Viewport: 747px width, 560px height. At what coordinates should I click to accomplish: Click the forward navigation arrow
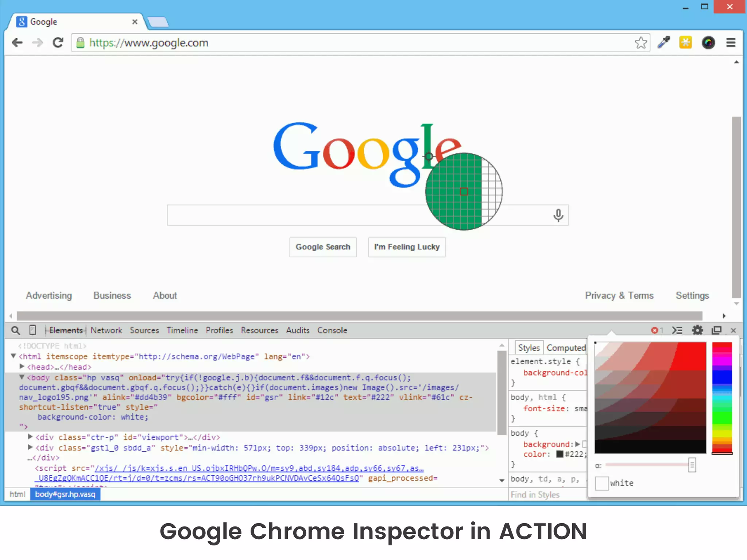38,43
